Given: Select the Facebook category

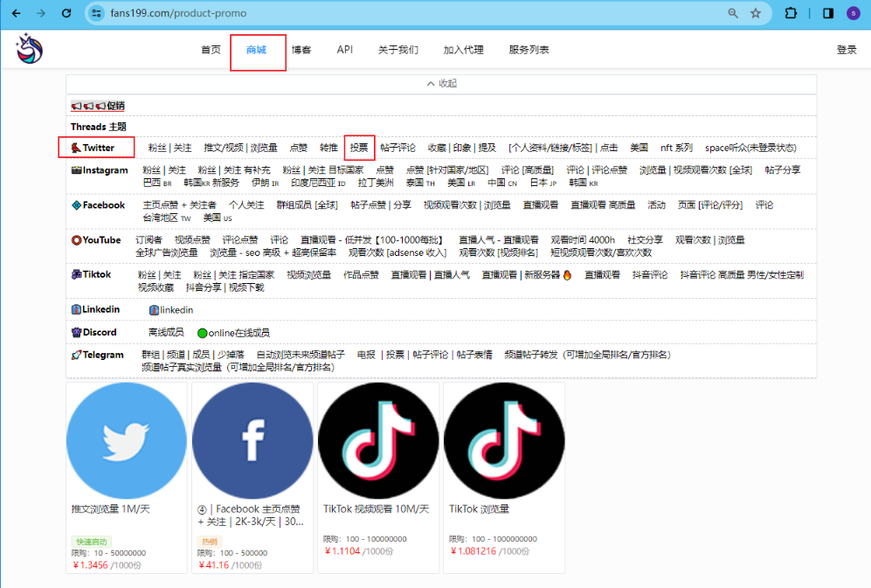Looking at the screenshot, I should pos(99,205).
